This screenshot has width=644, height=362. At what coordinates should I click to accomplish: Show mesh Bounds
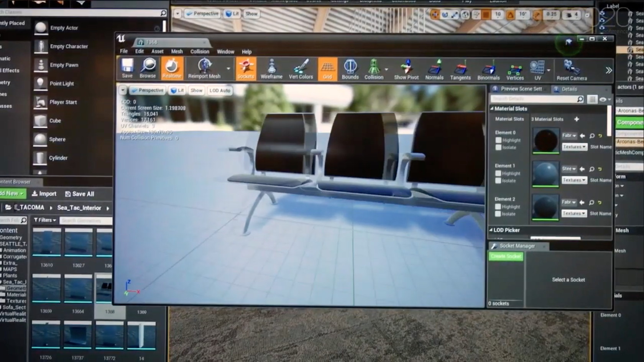350,69
